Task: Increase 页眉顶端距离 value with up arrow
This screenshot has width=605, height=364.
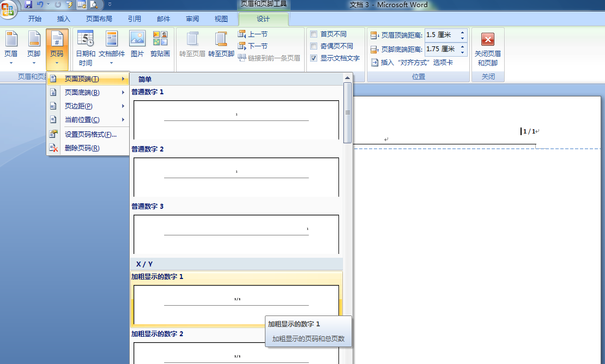Action: (462, 32)
